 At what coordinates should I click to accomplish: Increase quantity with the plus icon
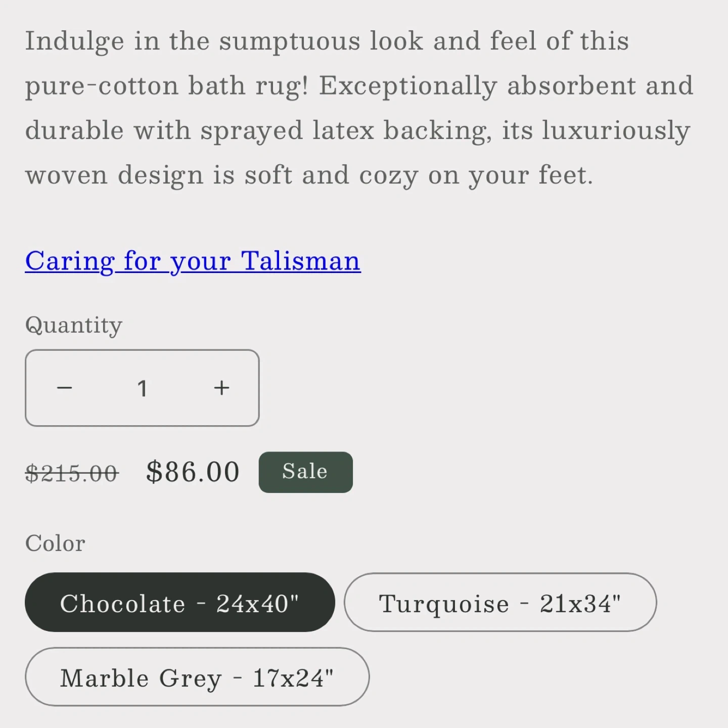point(221,388)
